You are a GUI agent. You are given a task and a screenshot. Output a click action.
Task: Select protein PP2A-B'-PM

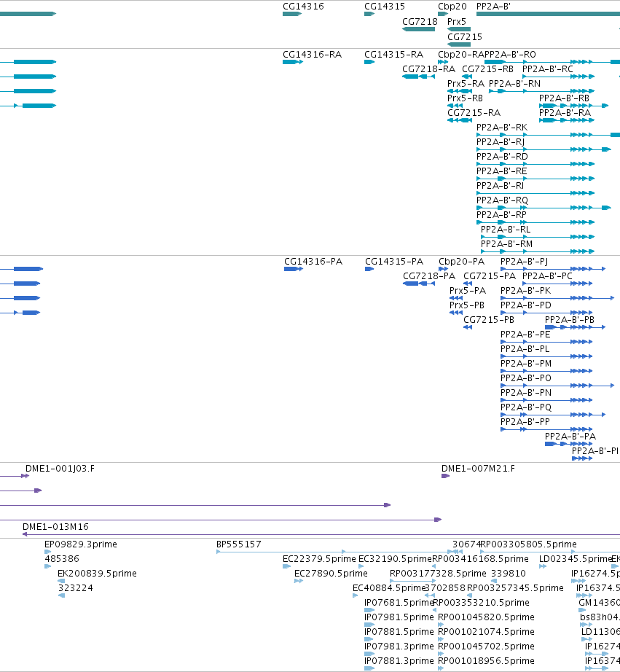(526, 364)
